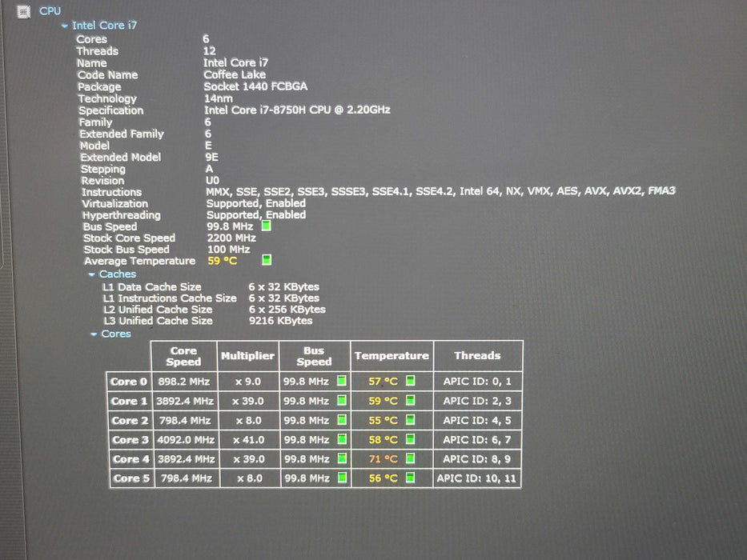Click the green indicator next to Bus Speed 99.8 MHz
Image resolution: width=747 pixels, height=560 pixels.
pyautogui.click(x=267, y=226)
